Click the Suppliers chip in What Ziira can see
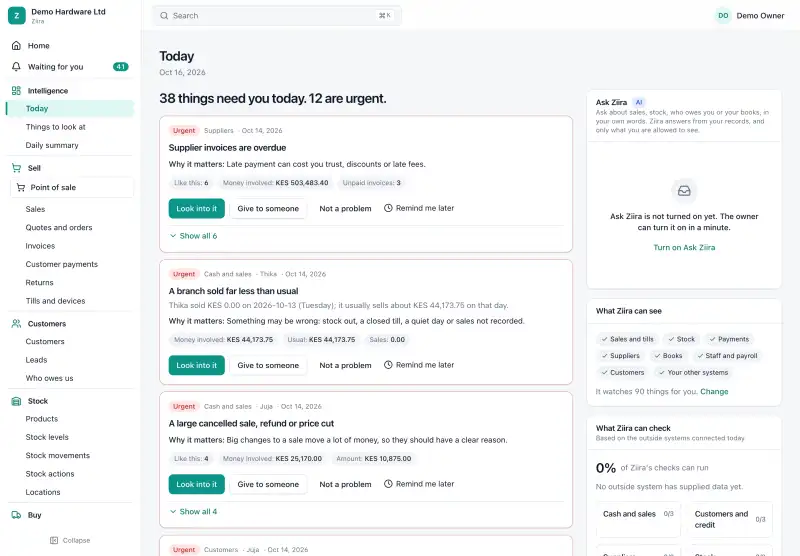Viewport: 800px width, 556px height. [x=620, y=356]
